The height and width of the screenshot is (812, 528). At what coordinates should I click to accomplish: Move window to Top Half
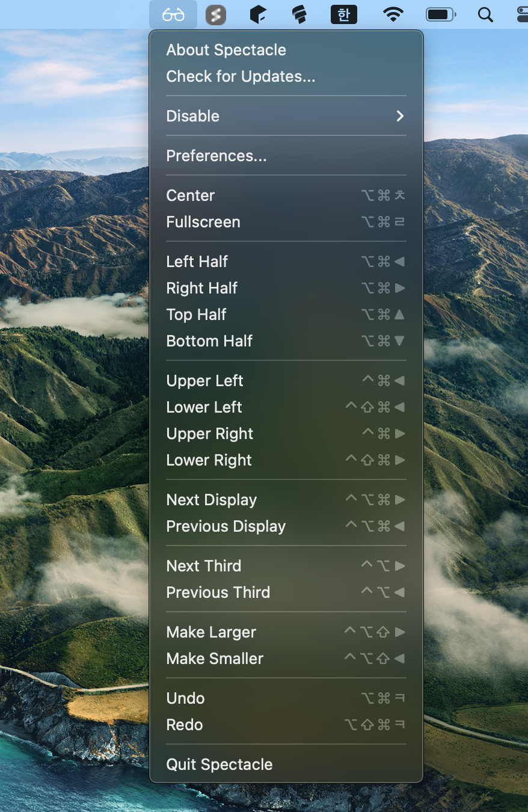click(286, 315)
